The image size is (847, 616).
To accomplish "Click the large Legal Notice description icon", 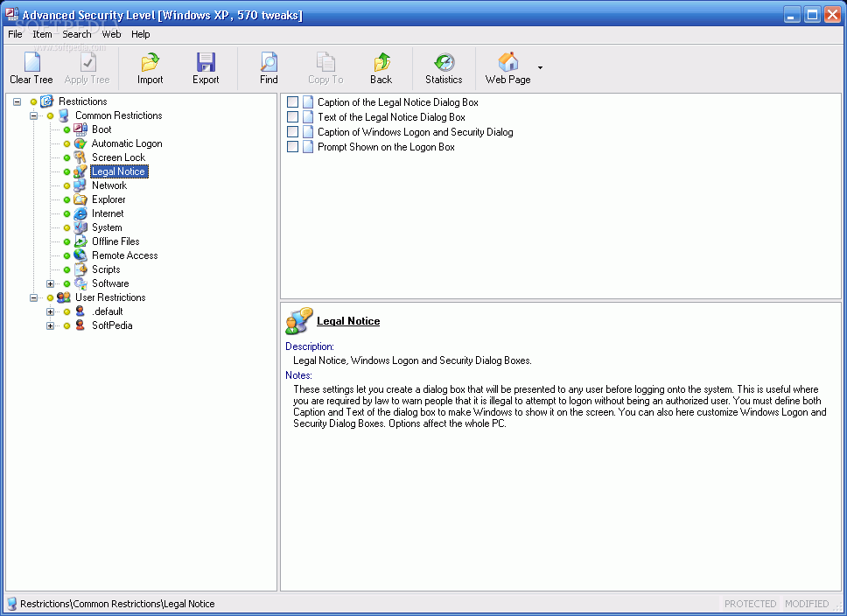I will tap(298, 321).
